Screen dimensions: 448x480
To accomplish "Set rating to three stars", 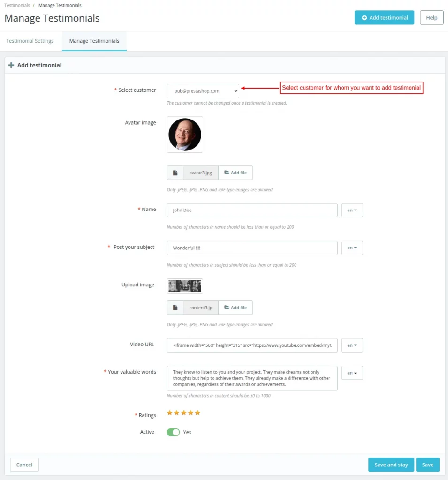I will 184,413.
